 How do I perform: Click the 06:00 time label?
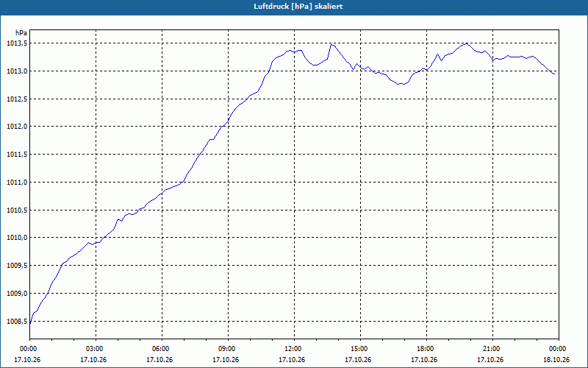click(162, 349)
